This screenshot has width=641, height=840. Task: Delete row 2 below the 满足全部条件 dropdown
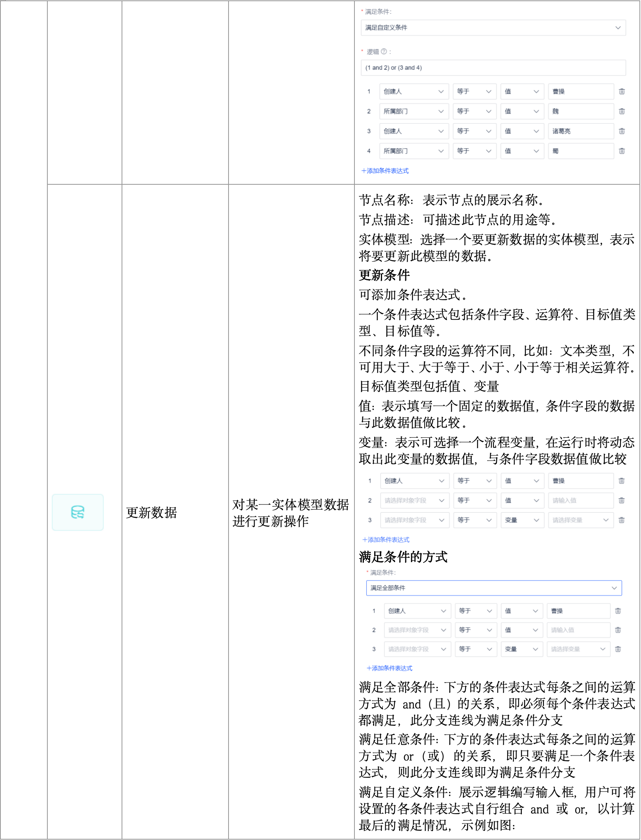[x=618, y=630]
